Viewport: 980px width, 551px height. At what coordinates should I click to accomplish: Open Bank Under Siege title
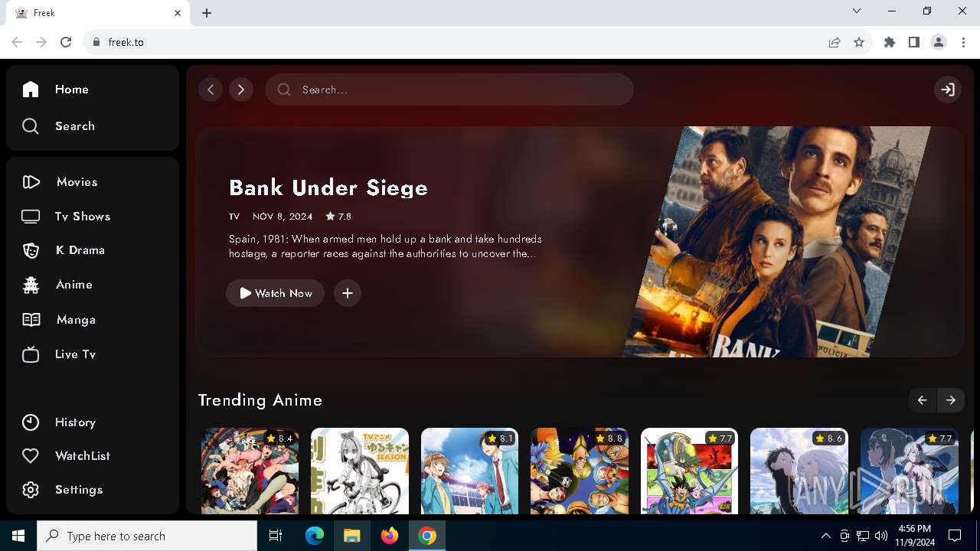pyautogui.click(x=328, y=187)
